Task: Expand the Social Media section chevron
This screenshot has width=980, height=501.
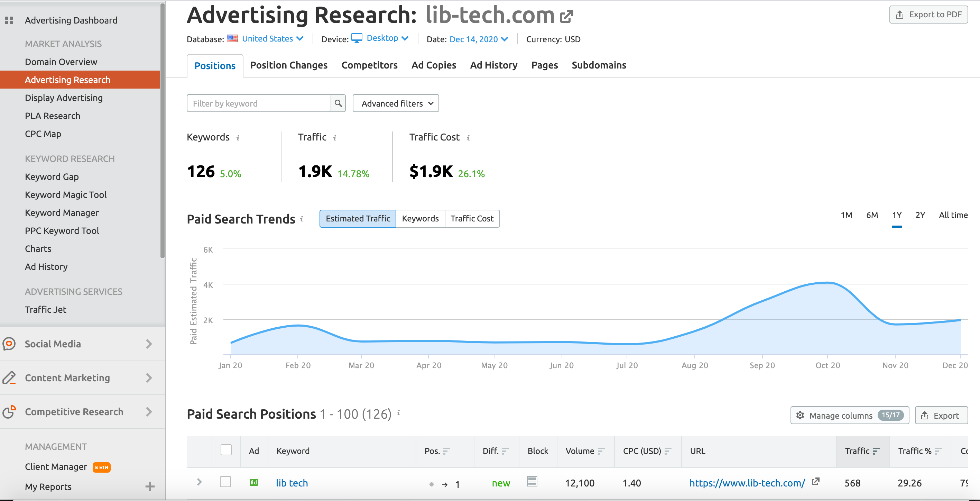Action: [149, 344]
